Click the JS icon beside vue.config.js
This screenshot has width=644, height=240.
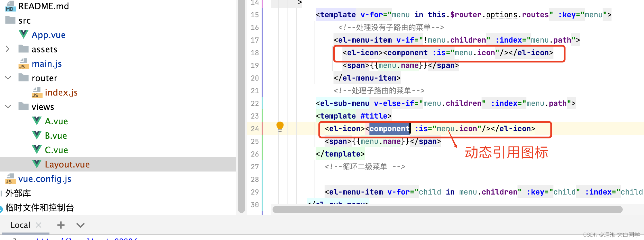point(10,179)
